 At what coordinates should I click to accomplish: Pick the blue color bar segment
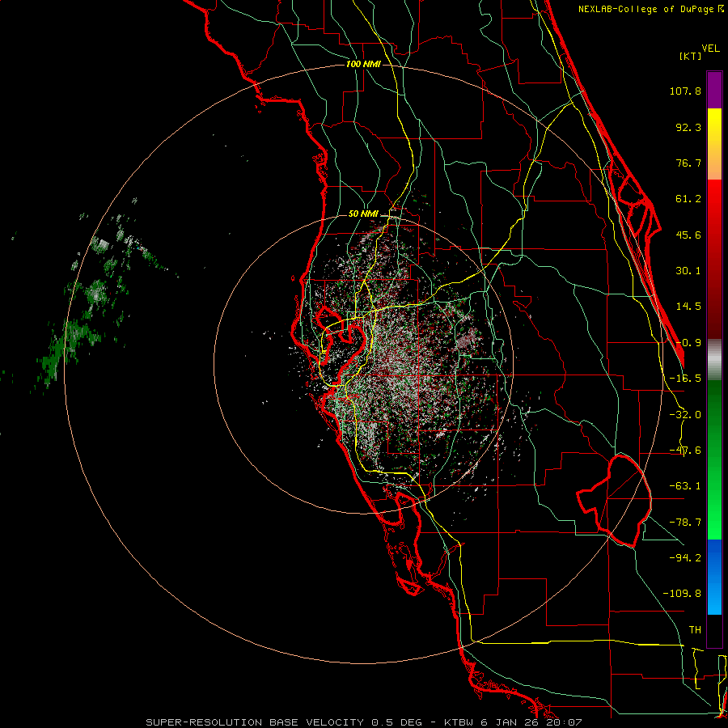click(x=714, y=577)
